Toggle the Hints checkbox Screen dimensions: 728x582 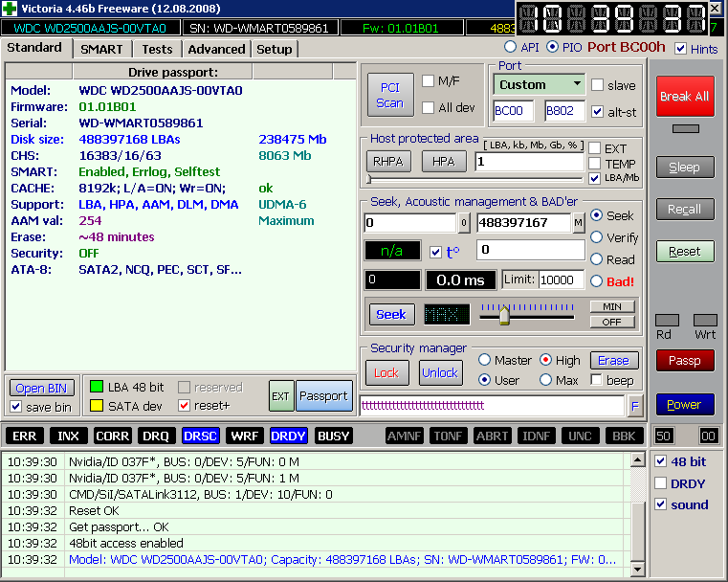pos(680,49)
